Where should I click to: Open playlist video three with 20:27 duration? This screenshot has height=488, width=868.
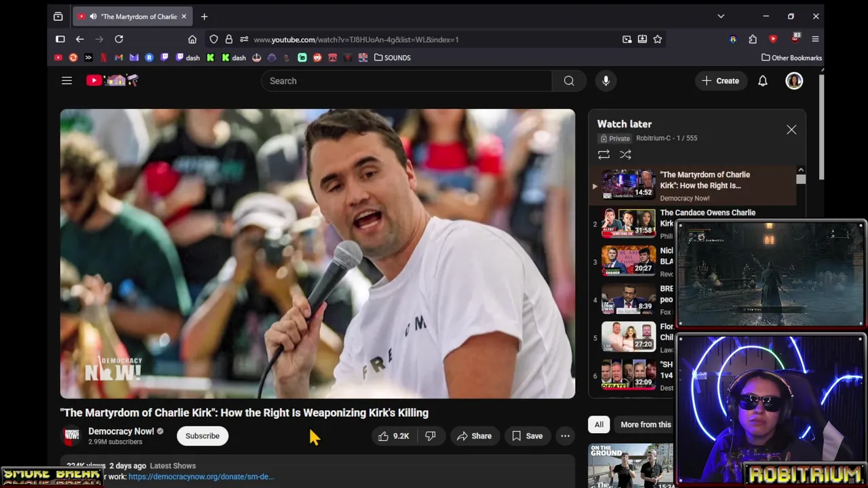click(x=629, y=261)
